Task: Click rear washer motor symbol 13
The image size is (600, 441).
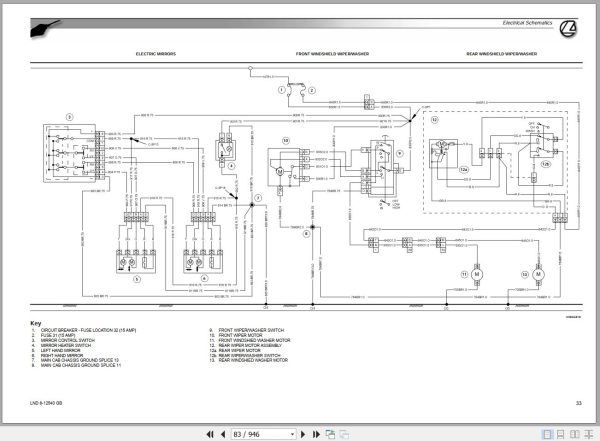Action: click(x=538, y=274)
